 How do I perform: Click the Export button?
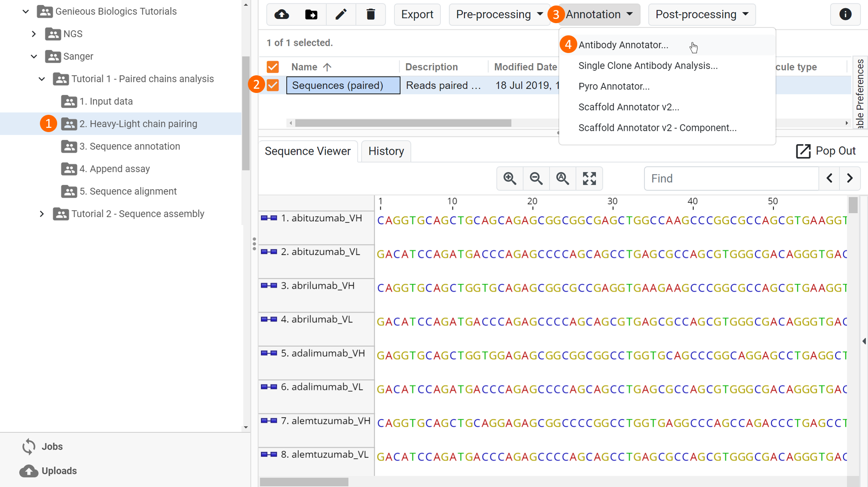[x=417, y=15]
